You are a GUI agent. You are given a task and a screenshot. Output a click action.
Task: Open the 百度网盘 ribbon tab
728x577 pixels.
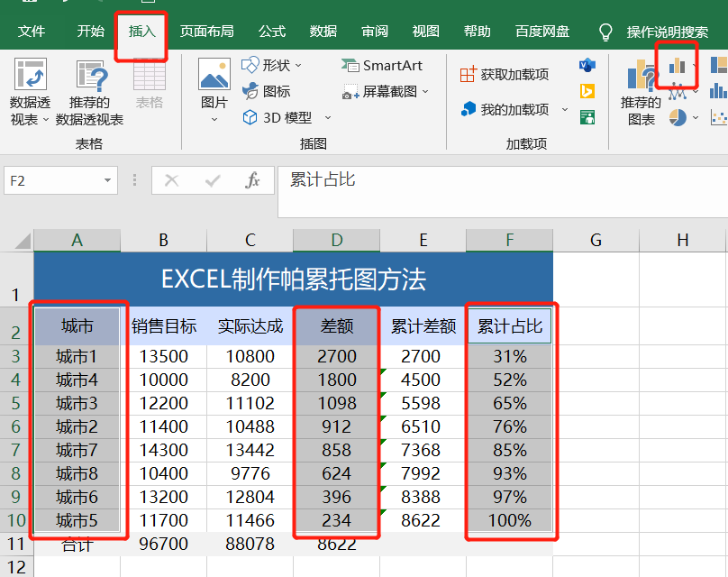pos(542,32)
